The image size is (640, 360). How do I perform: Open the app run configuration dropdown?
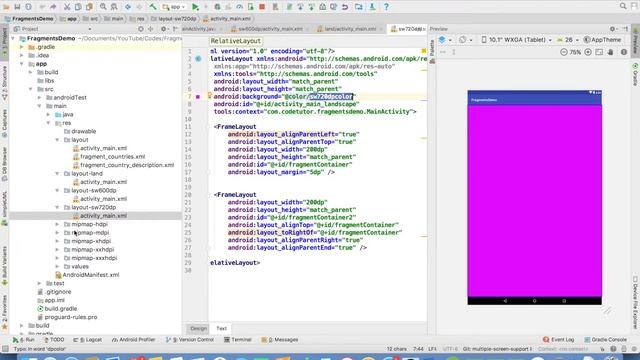click(x=174, y=7)
